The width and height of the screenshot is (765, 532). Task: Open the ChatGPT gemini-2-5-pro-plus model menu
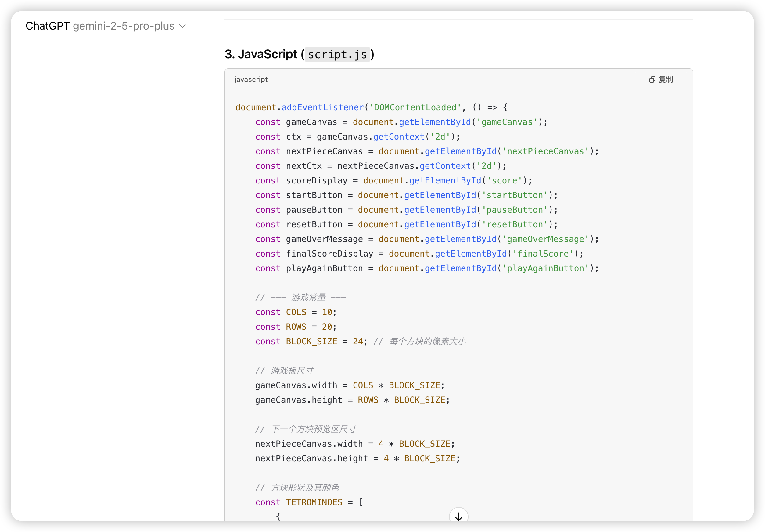pyautogui.click(x=100, y=26)
